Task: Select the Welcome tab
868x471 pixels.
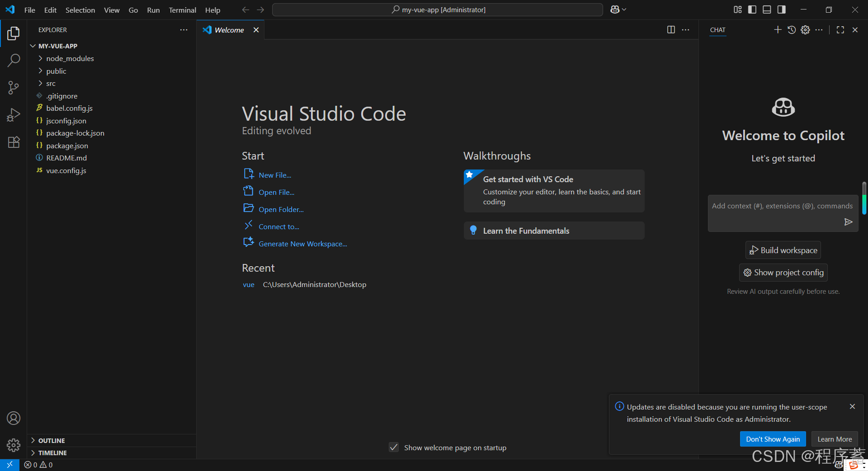Action: (230, 30)
